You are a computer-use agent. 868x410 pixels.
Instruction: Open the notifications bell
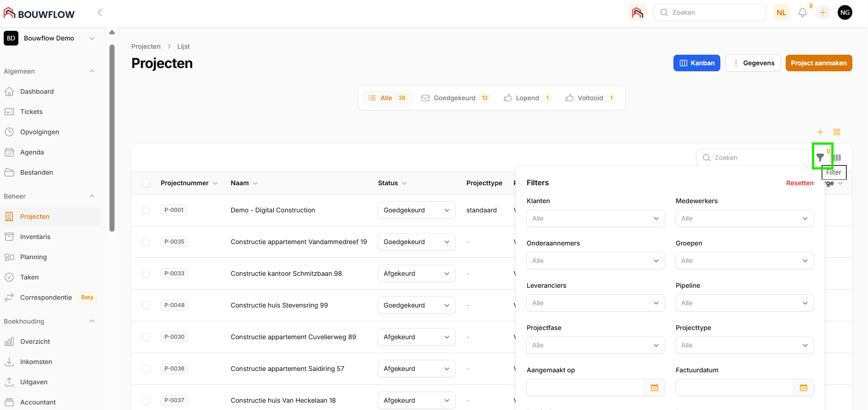pos(803,13)
